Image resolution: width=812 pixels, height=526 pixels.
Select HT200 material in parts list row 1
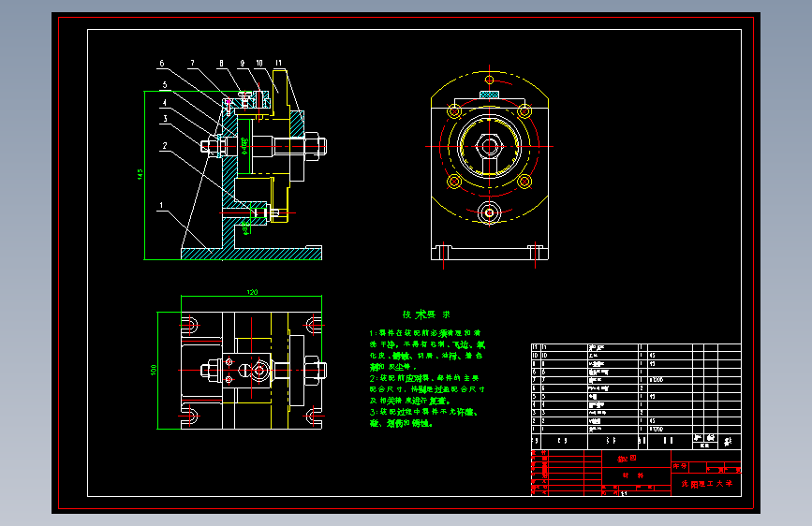click(657, 430)
